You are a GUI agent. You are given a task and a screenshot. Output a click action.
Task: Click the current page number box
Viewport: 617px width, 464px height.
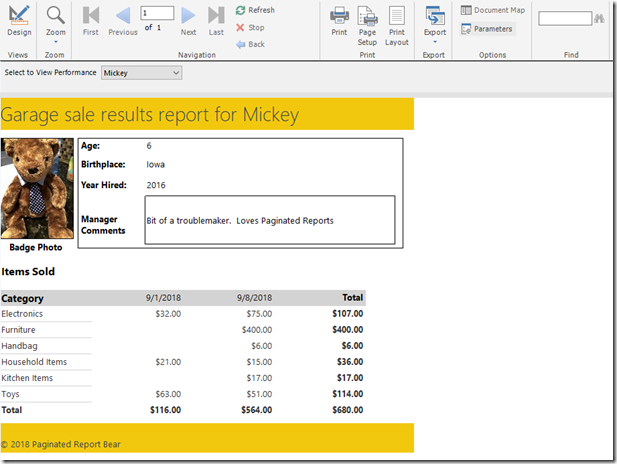(156, 13)
